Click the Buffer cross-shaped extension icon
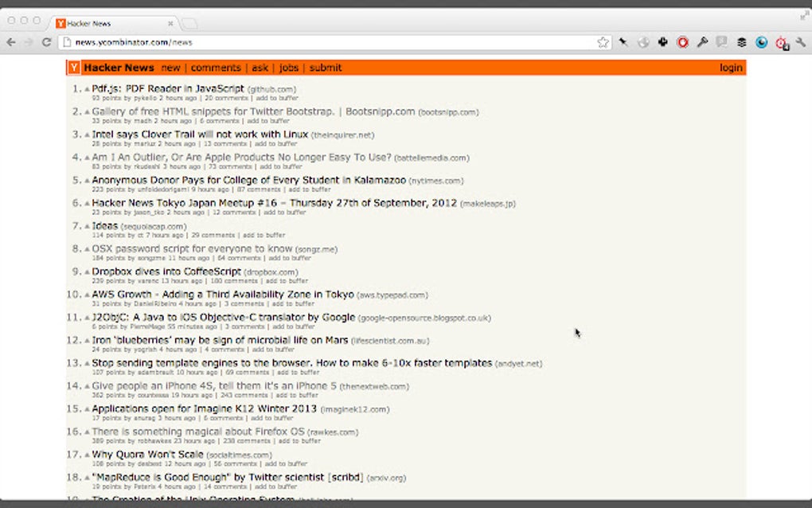 pyautogui.click(x=663, y=41)
